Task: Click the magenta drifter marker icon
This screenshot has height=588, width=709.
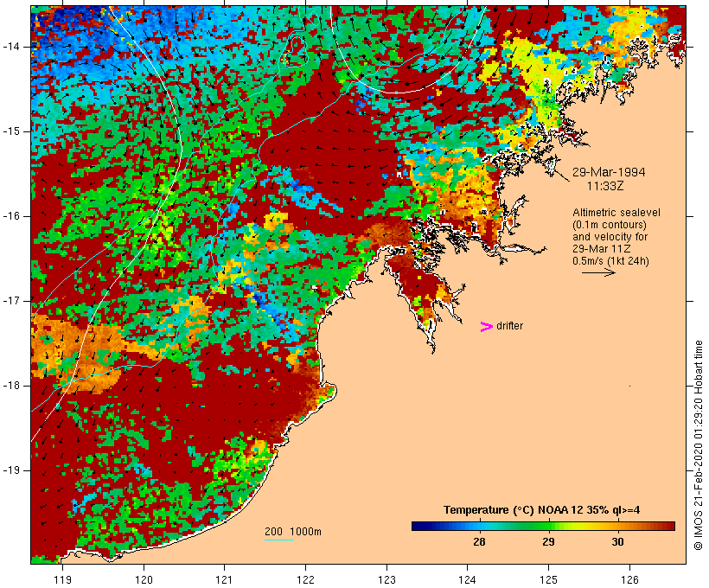Action: pos(486,327)
